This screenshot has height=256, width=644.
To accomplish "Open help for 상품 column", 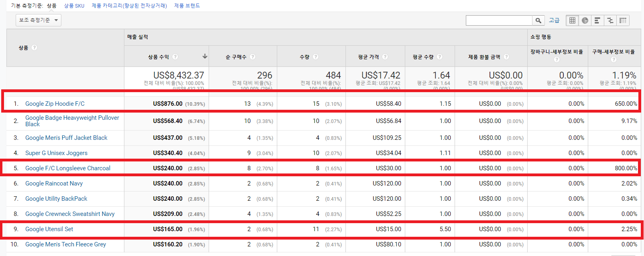I will 34,47.
